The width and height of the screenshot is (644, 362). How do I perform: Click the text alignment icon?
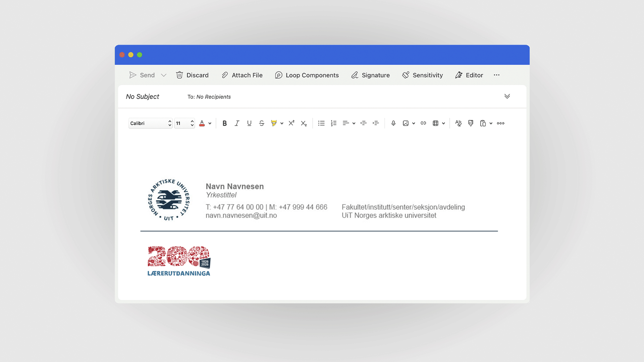tap(346, 123)
